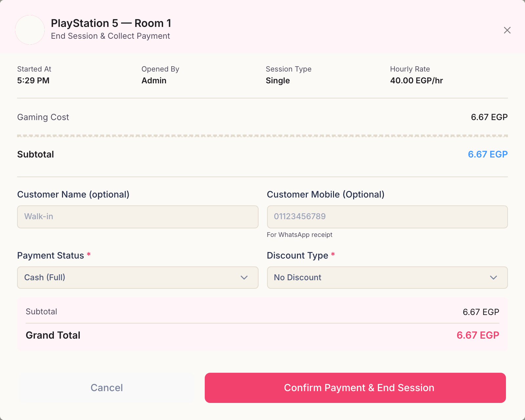Image resolution: width=525 pixels, height=420 pixels.
Task: Click the Started At label
Action: click(34, 69)
